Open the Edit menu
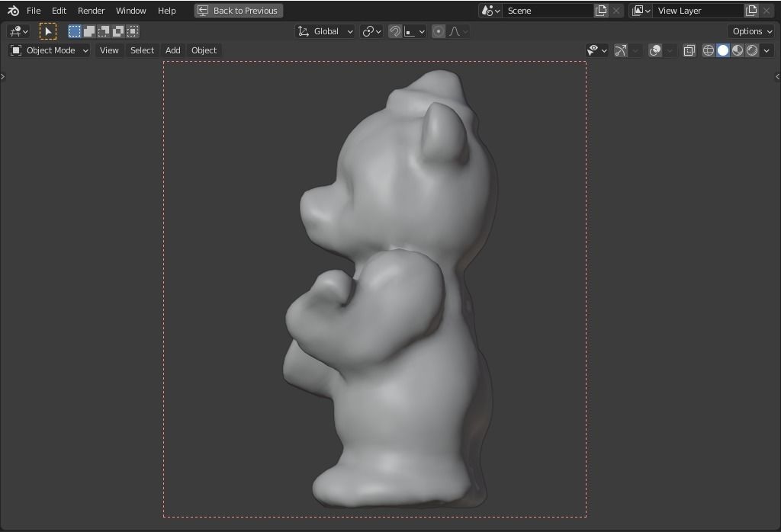781x532 pixels. (59, 11)
